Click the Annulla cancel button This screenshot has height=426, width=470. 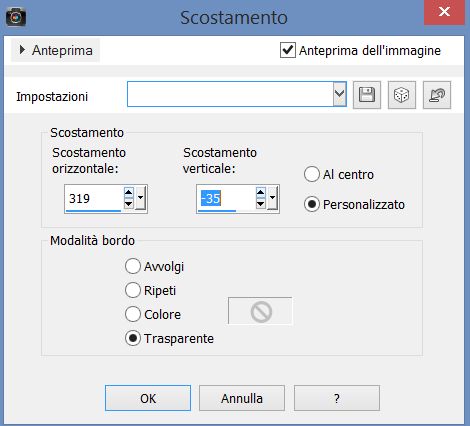[x=242, y=398]
